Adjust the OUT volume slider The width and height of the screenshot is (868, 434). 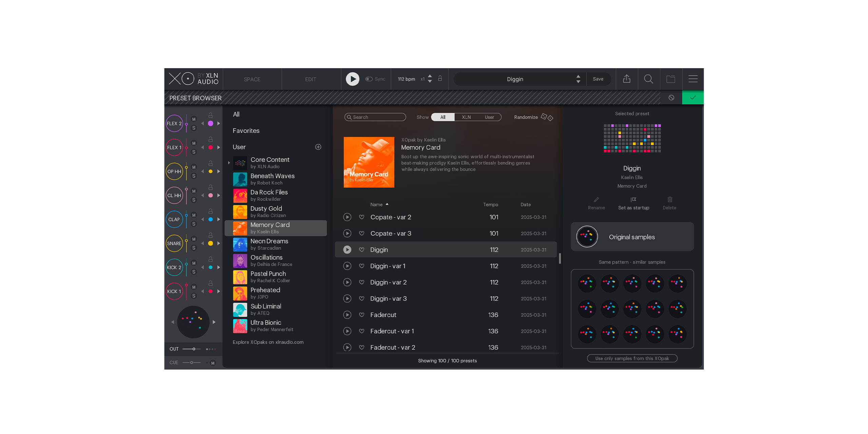(x=192, y=349)
